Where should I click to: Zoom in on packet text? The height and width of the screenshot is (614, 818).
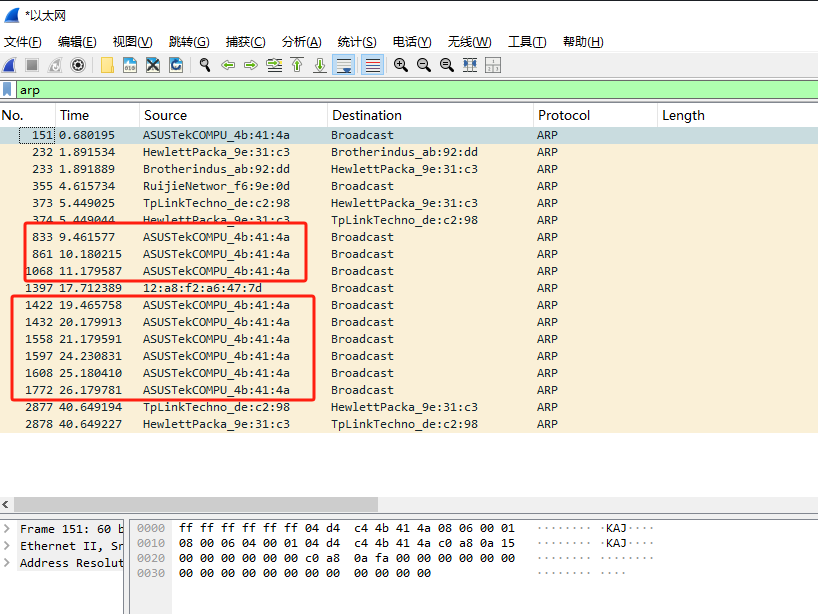tap(401, 65)
